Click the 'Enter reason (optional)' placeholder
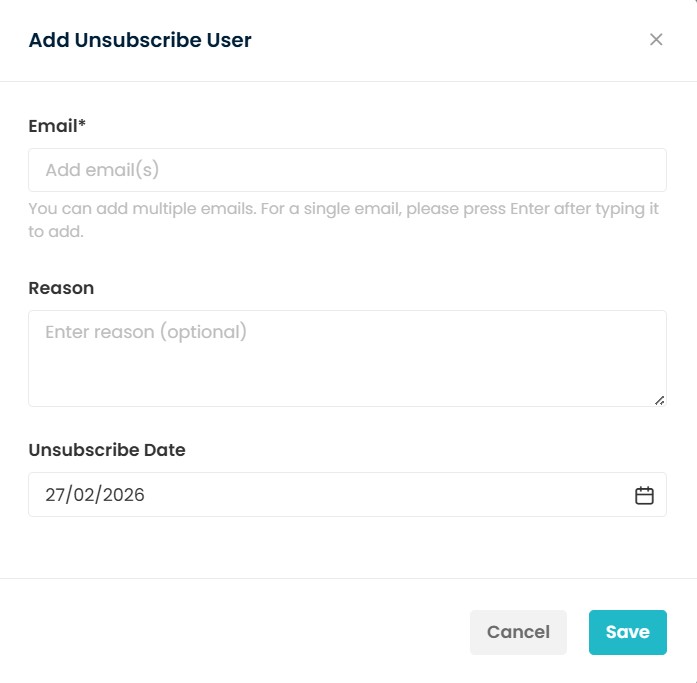This screenshot has width=697, height=683. pos(146,332)
